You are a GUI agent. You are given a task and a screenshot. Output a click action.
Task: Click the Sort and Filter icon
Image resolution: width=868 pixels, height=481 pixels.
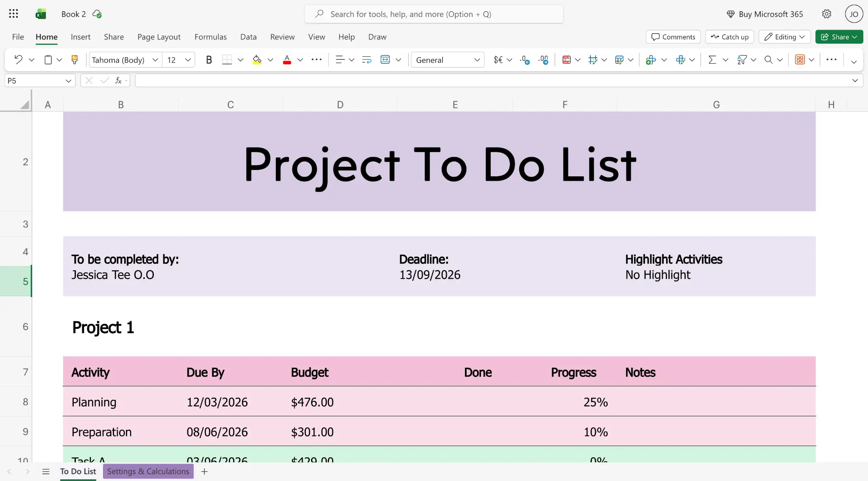[742, 60]
